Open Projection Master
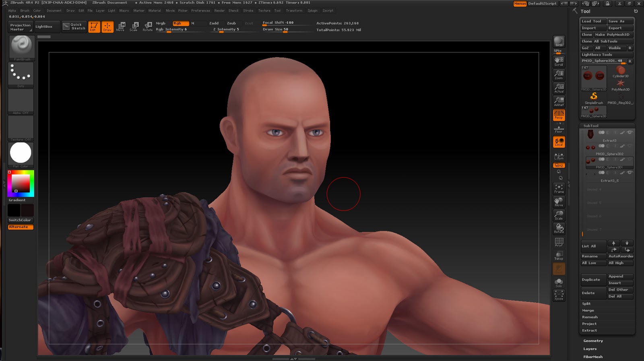 [x=20, y=27]
